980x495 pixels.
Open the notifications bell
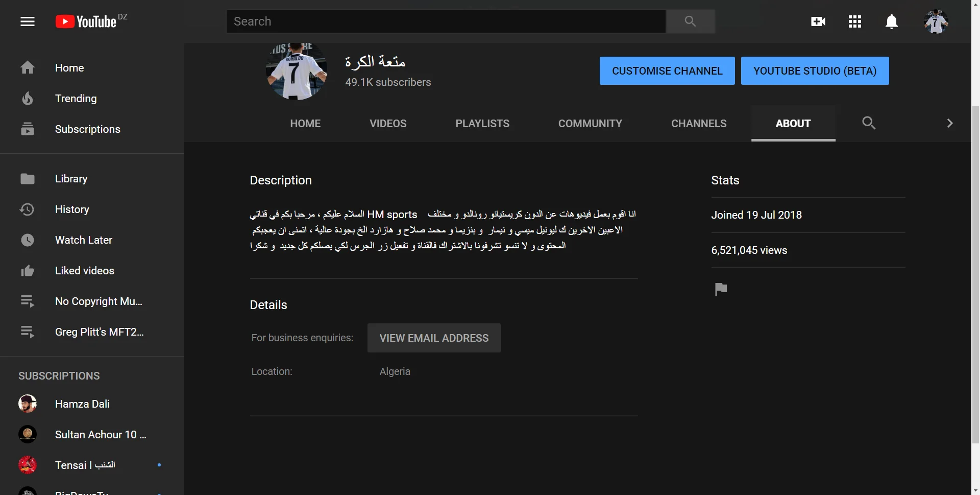[x=891, y=21]
